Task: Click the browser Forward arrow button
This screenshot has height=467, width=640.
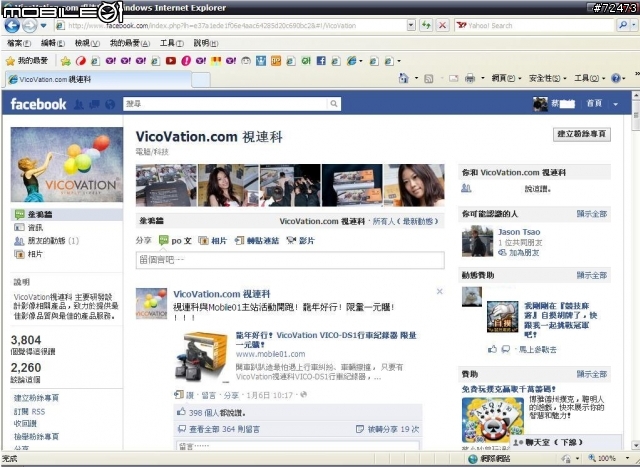Action: click(x=29, y=26)
